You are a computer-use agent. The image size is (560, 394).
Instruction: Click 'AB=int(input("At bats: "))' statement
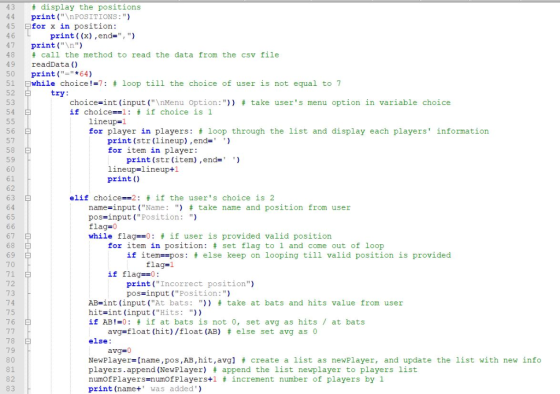coord(150,303)
